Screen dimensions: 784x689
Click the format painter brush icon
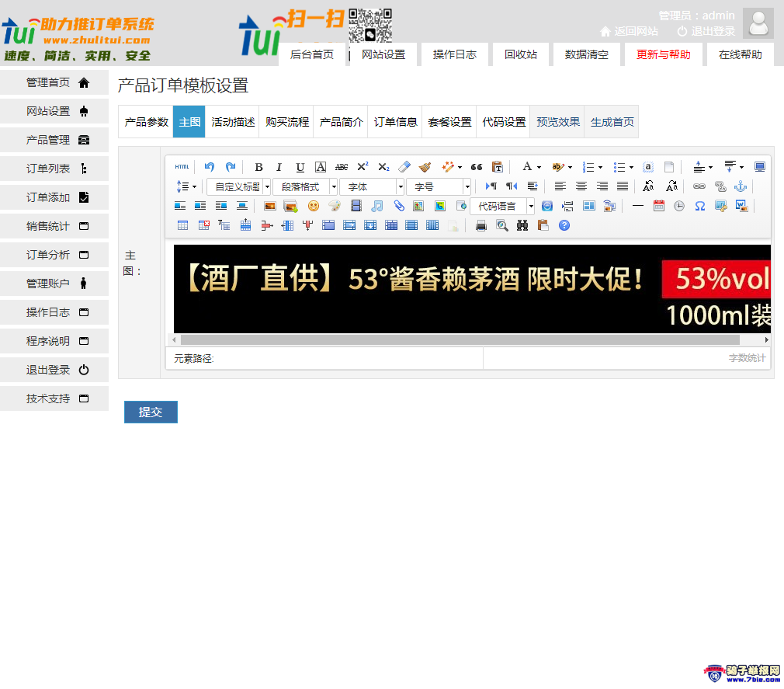(425, 167)
